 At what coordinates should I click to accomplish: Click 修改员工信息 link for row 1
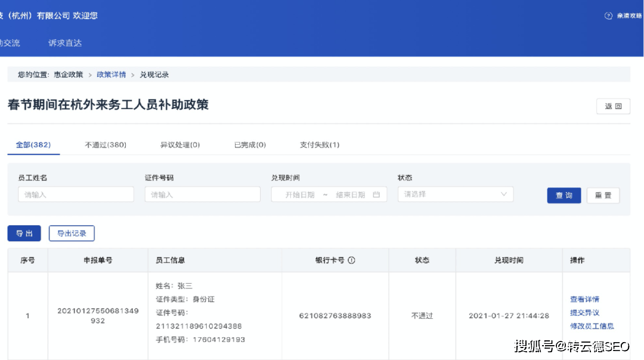click(x=592, y=327)
